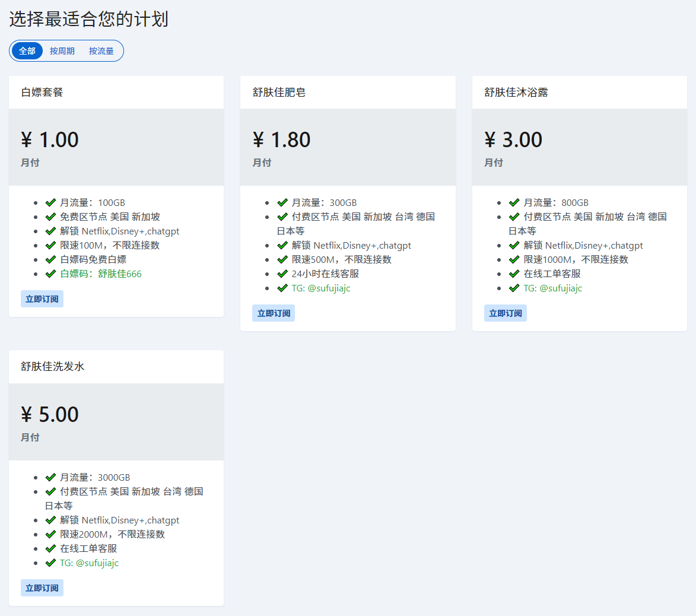The height and width of the screenshot is (616, 696).
Task: Click the ¥ 5.00 price heading
Action: pos(50,414)
